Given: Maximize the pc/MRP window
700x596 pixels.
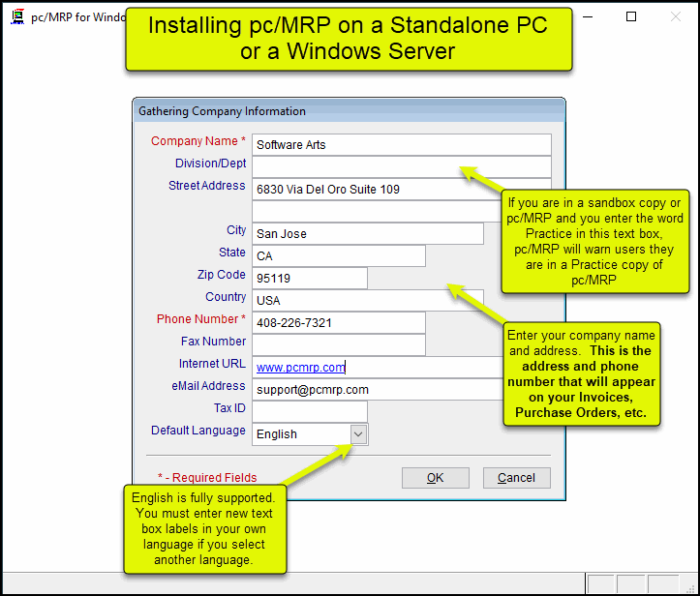Looking at the screenshot, I should pos(631,17).
